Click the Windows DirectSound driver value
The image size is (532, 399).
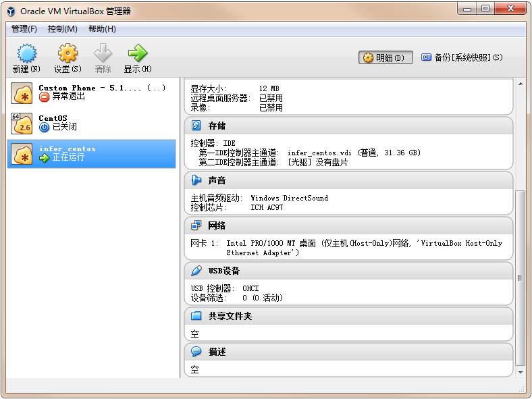click(290, 198)
